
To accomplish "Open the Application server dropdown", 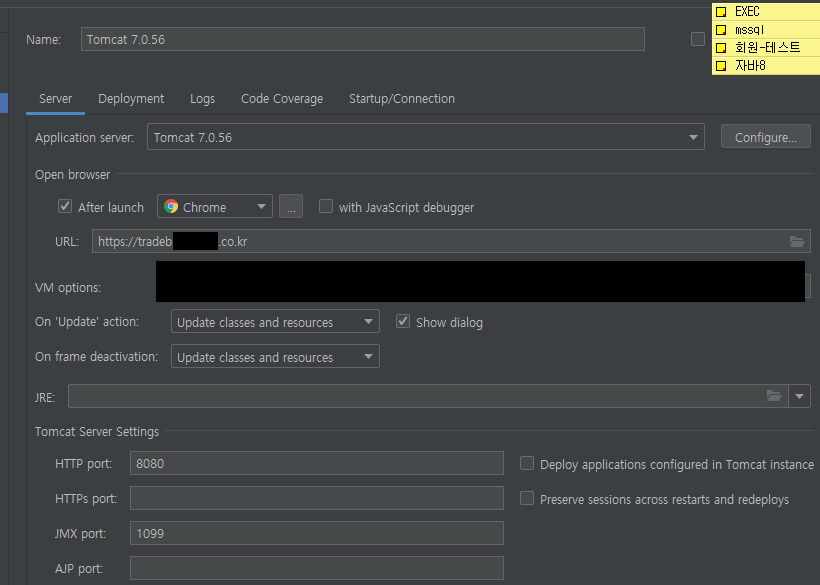I will (426, 137).
